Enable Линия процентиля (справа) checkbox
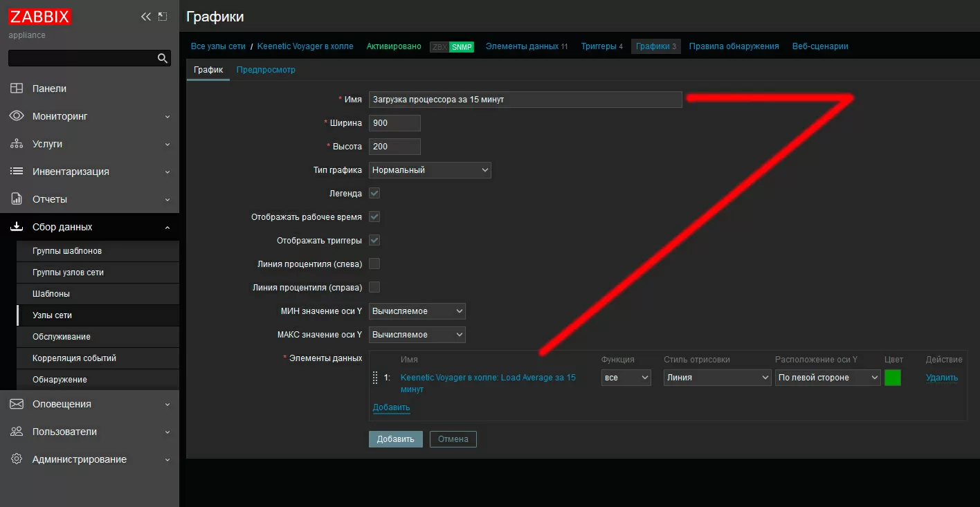This screenshot has width=980, height=507. (x=374, y=287)
